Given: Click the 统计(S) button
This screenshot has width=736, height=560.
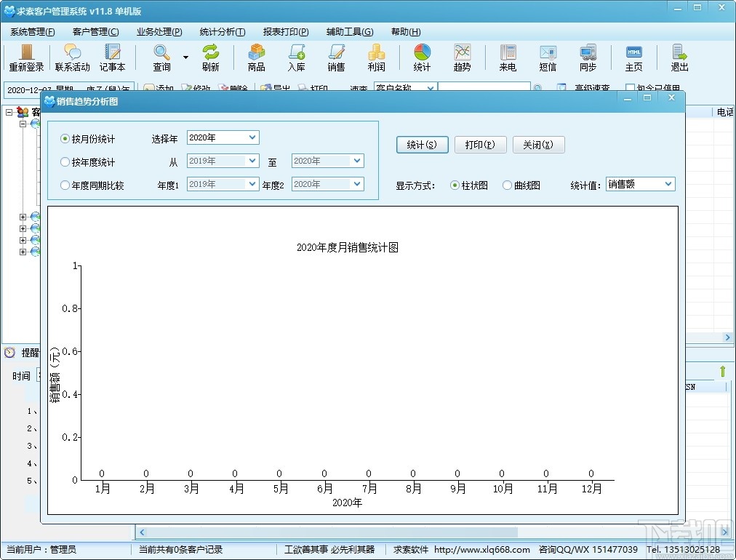Looking at the screenshot, I should 423,144.
